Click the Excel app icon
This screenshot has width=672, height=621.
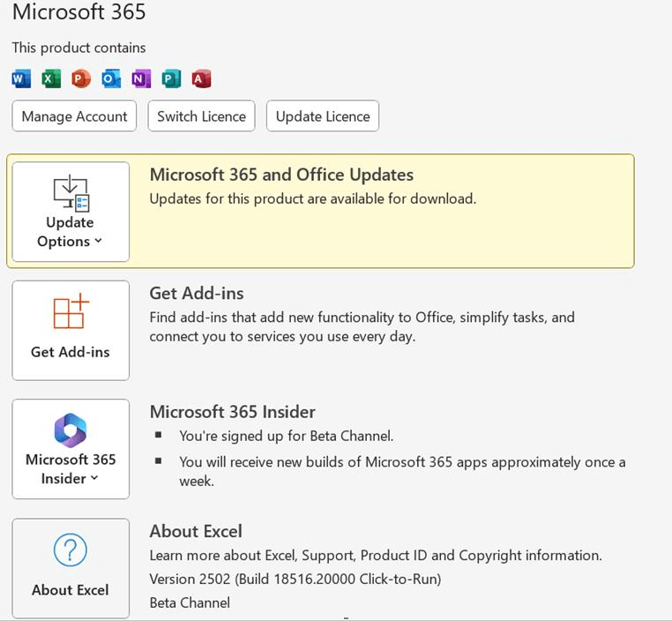(x=51, y=79)
